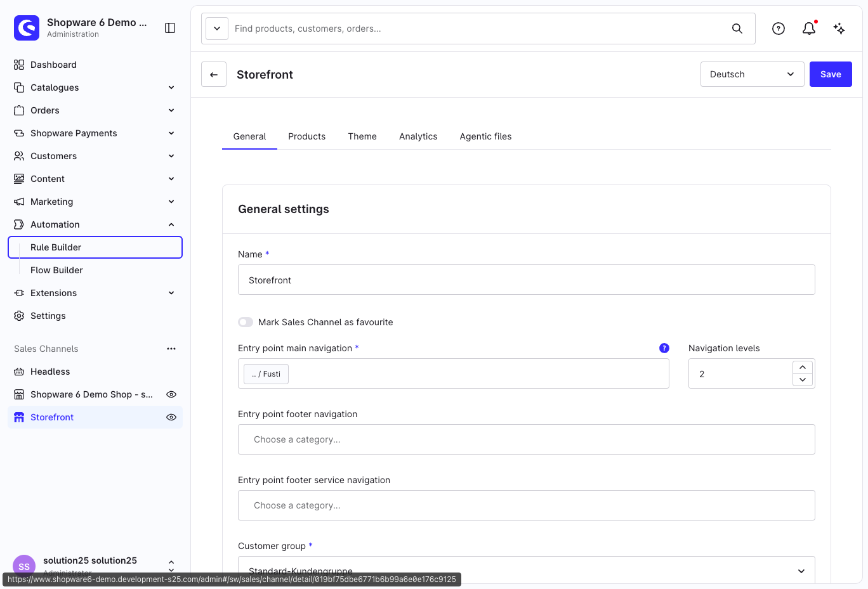Screen dimensions: 868x589
Task: Click the Settings gear icon
Action: click(x=19, y=316)
